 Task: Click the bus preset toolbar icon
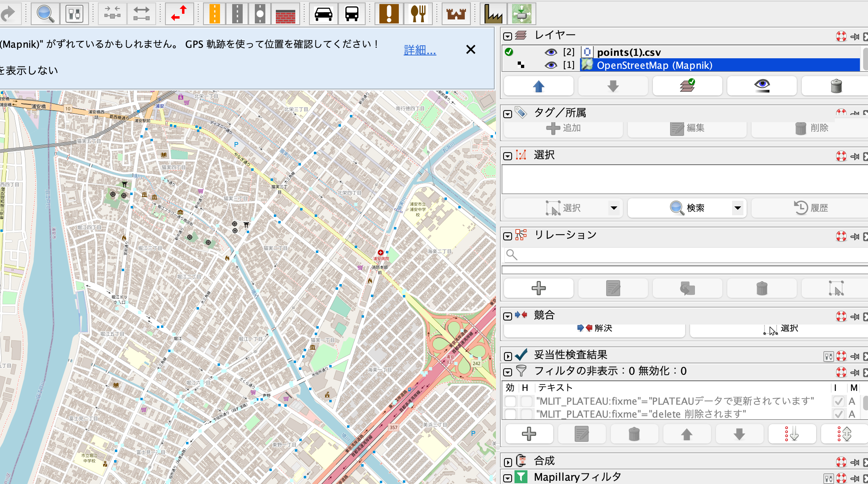[351, 13]
